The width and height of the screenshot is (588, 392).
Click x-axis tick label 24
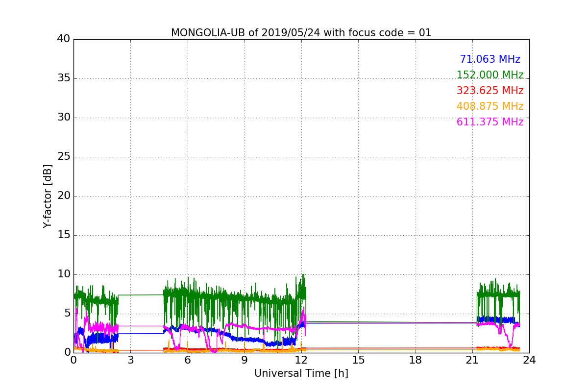[529, 360]
